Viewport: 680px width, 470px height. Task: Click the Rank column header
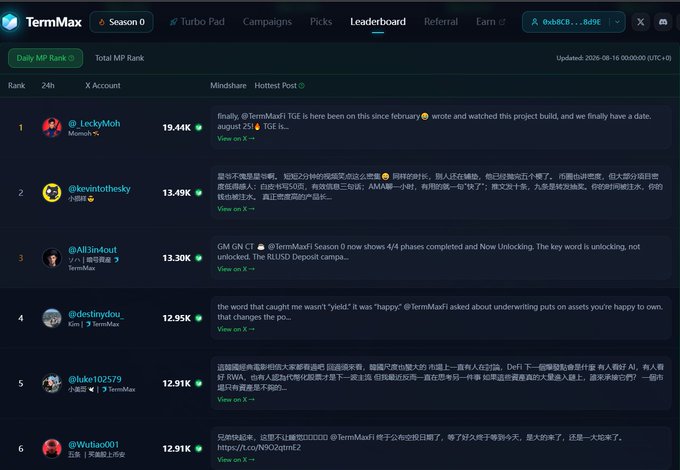click(x=16, y=86)
